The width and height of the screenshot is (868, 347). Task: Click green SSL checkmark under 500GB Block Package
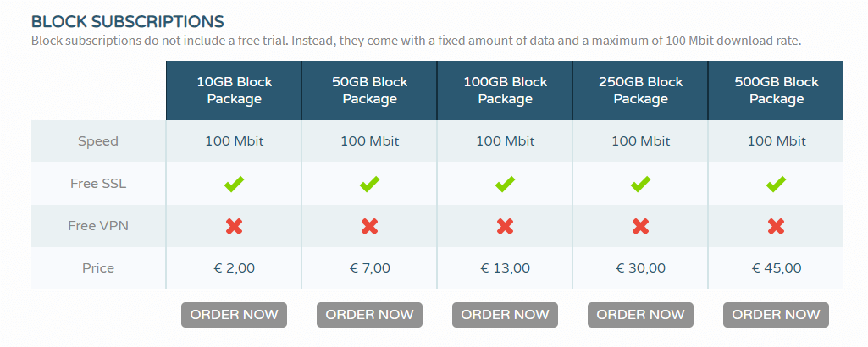[x=776, y=184]
